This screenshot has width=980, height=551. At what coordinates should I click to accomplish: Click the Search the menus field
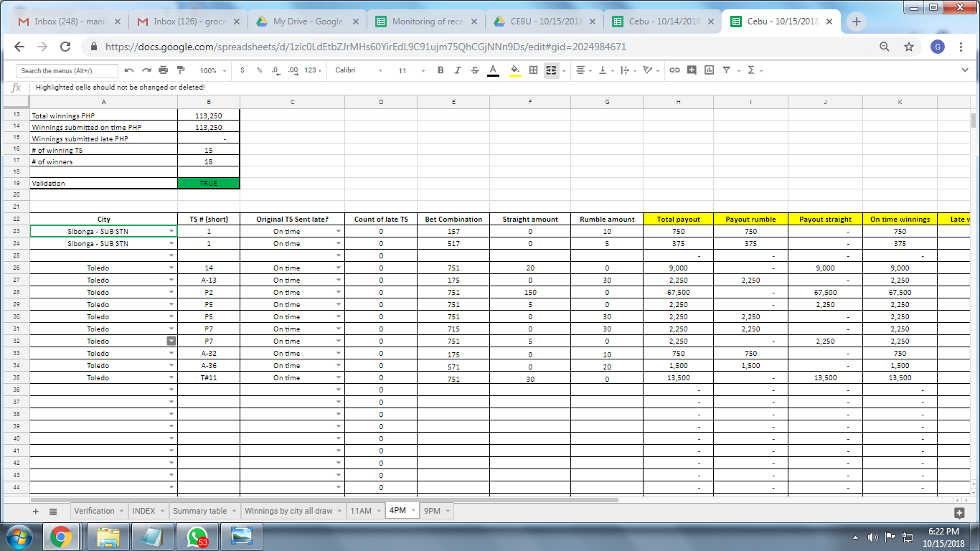coord(67,70)
